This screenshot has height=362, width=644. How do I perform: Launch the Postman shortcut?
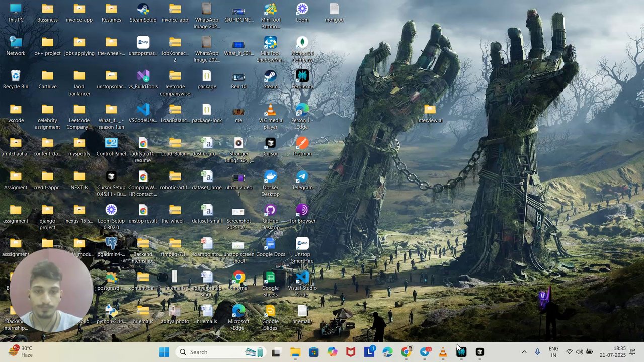point(302,146)
